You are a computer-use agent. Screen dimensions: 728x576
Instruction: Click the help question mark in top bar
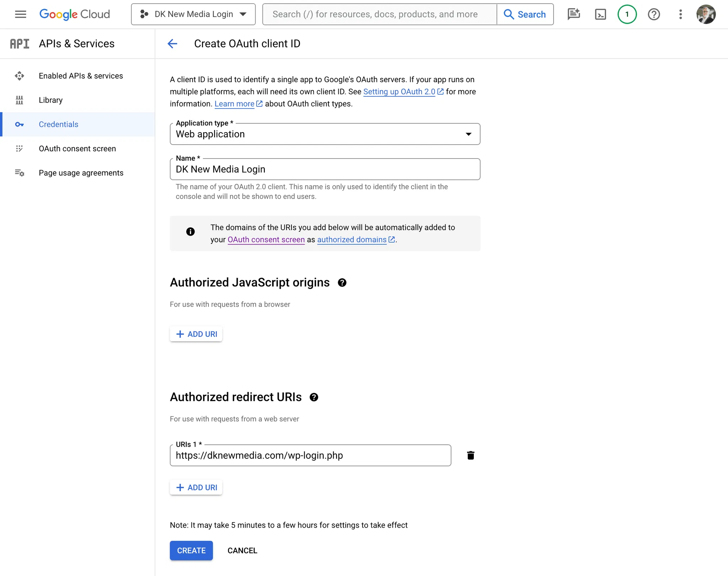tap(654, 14)
